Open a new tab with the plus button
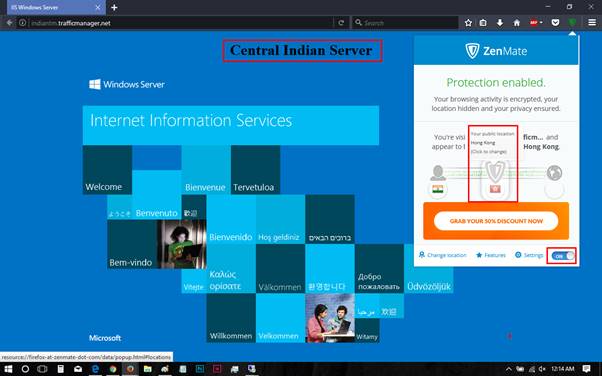 (114, 7)
